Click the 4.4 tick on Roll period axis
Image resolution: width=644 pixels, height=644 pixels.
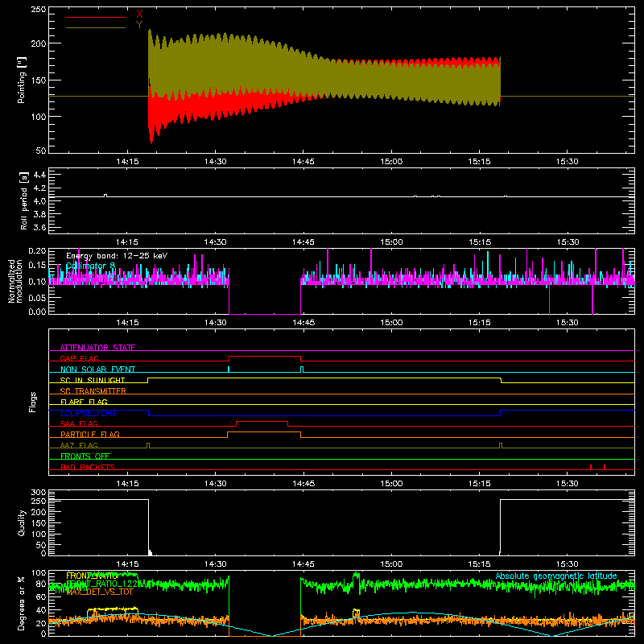point(39,175)
